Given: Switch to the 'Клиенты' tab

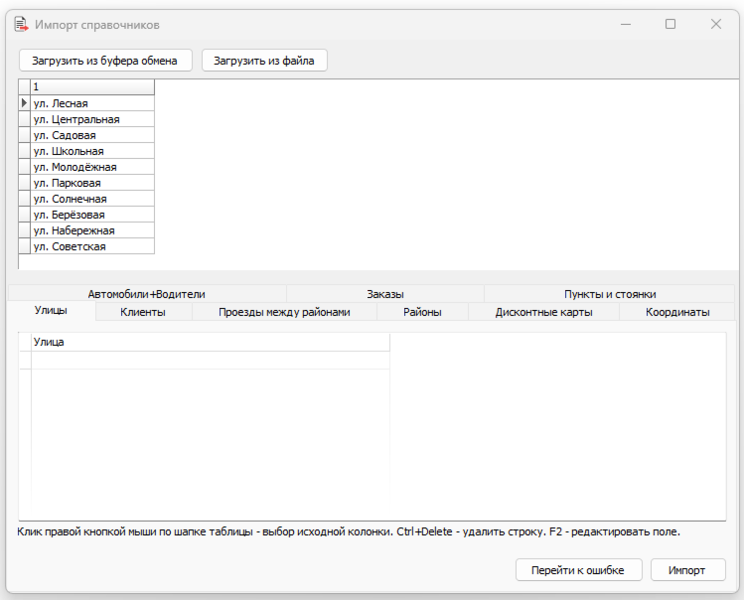Looking at the screenshot, I should tap(142, 312).
